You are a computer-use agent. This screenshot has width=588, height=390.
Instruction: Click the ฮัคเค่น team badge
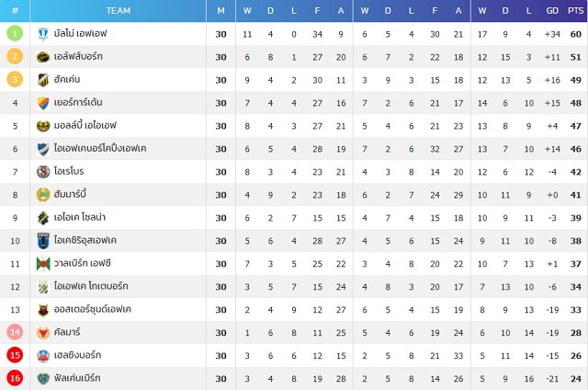pos(43,80)
